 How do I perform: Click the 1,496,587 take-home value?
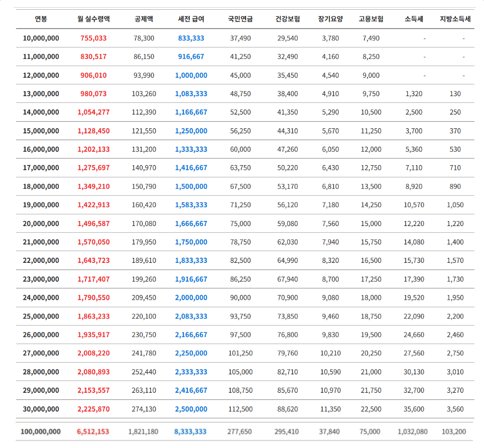pos(94,223)
